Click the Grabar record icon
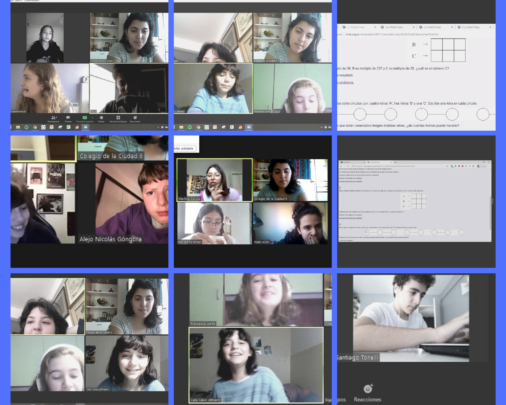506x405 pixels. tap(101, 118)
